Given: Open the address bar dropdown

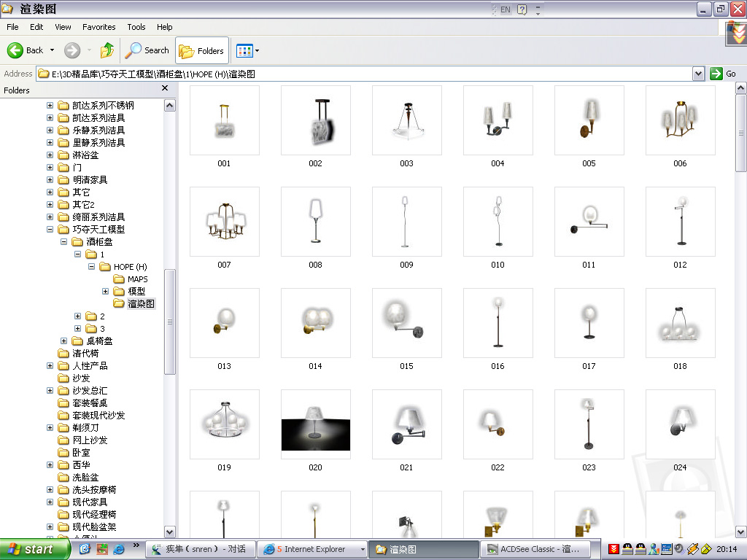Looking at the screenshot, I should [698, 74].
